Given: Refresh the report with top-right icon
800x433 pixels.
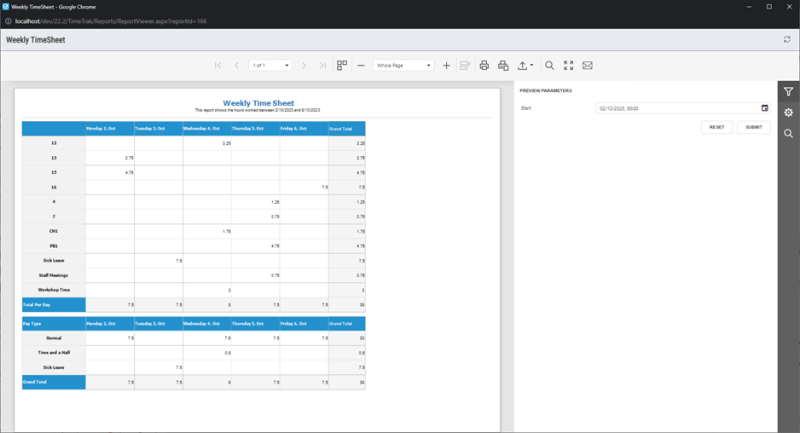Looking at the screenshot, I should pyautogui.click(x=787, y=40).
